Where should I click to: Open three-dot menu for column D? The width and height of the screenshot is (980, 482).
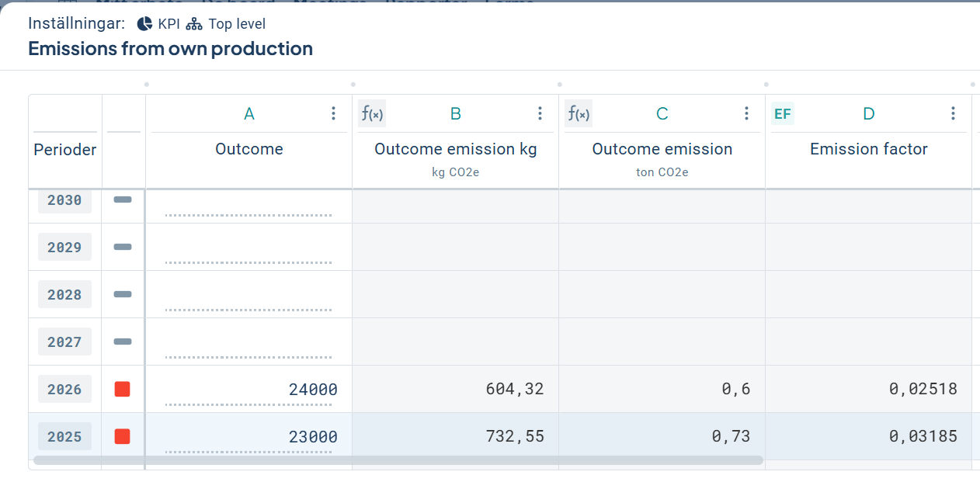tap(953, 114)
